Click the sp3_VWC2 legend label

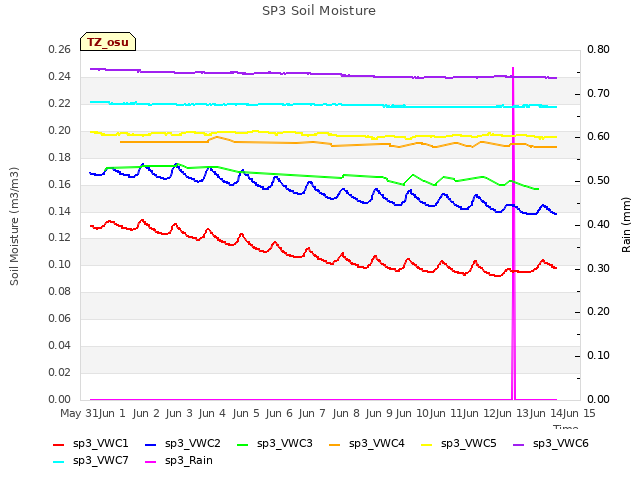pyautogui.click(x=193, y=443)
